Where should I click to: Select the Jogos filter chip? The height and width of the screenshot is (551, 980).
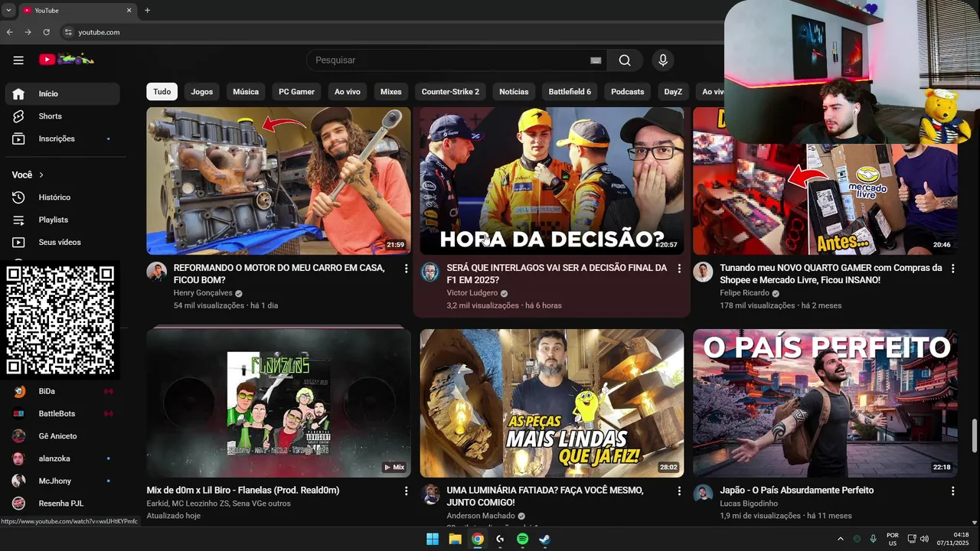point(202,92)
